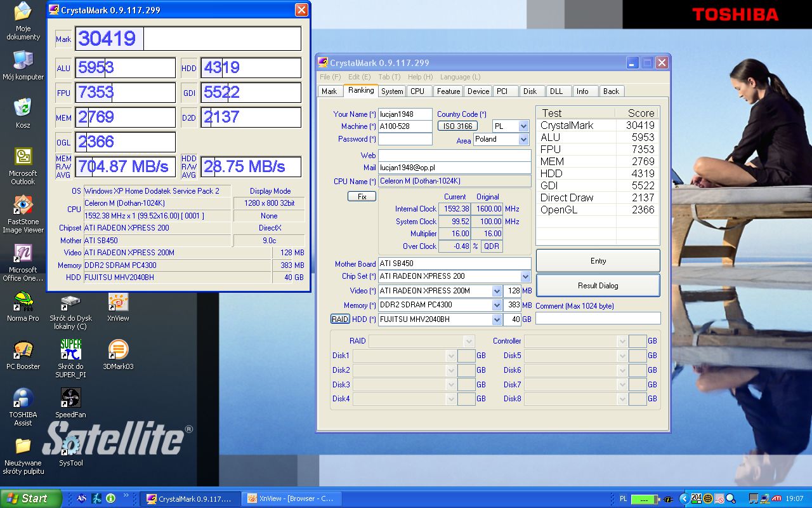Open the Feature tab
Viewport: 812px width, 508px height.
coord(449,91)
